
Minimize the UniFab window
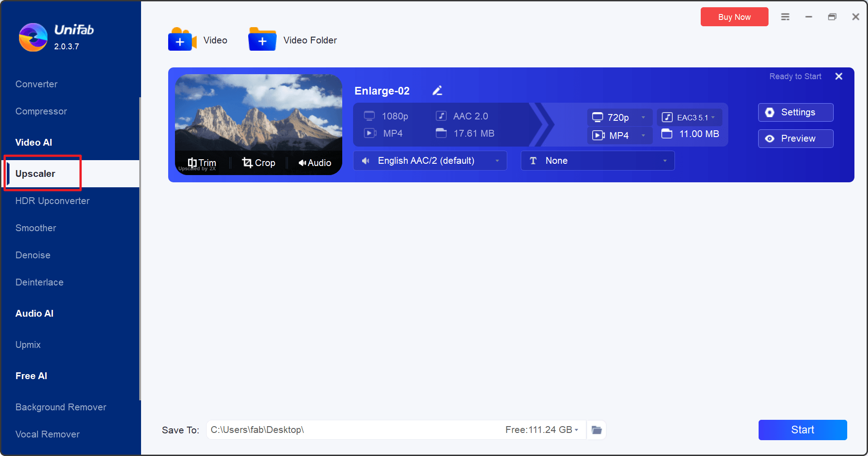point(809,17)
